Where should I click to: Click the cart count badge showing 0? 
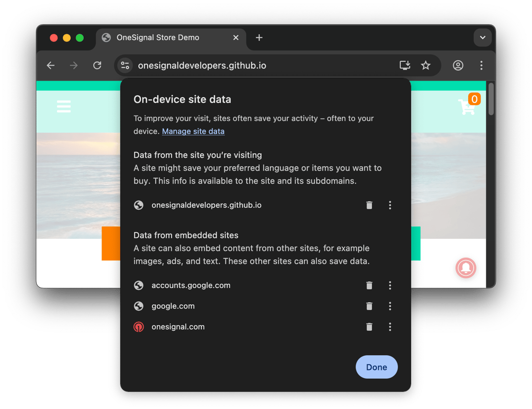click(x=474, y=99)
